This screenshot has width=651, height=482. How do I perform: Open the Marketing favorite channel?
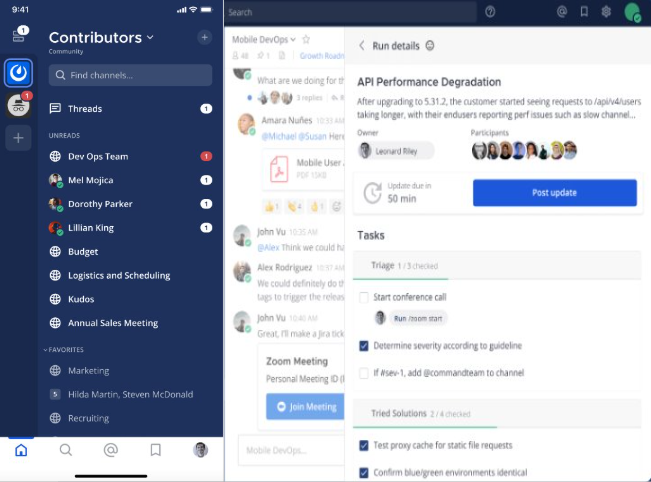tap(130, 370)
